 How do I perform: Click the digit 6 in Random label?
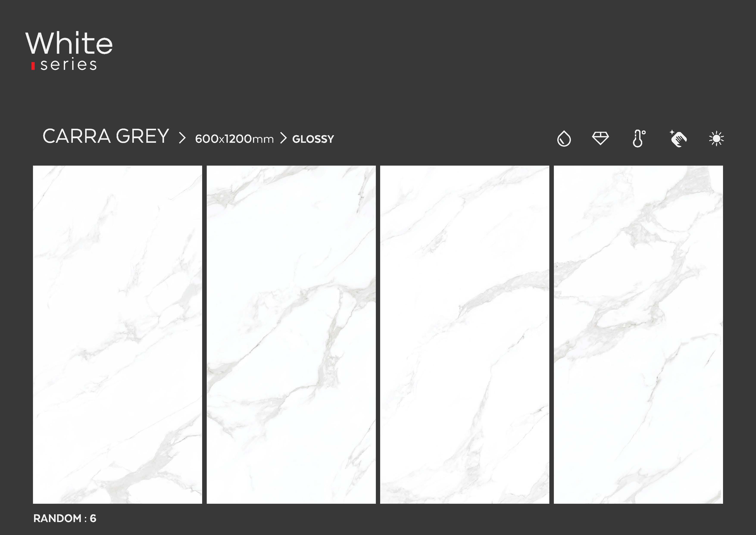pos(93,518)
